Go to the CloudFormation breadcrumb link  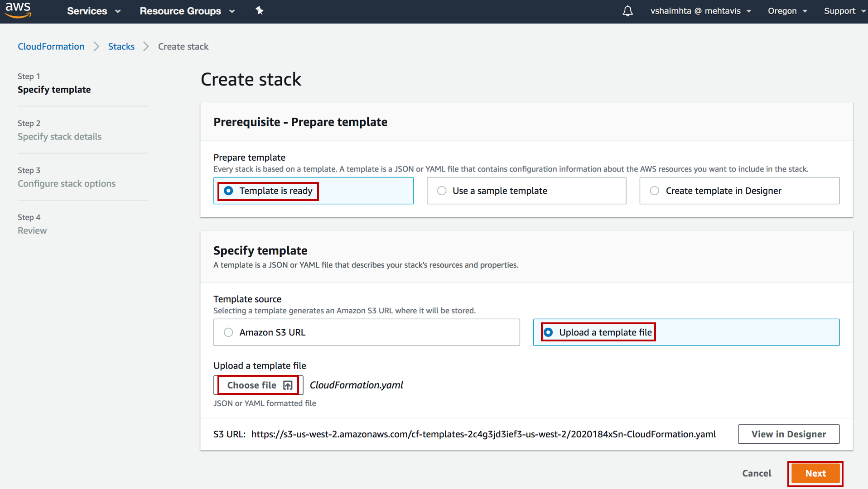[51, 47]
